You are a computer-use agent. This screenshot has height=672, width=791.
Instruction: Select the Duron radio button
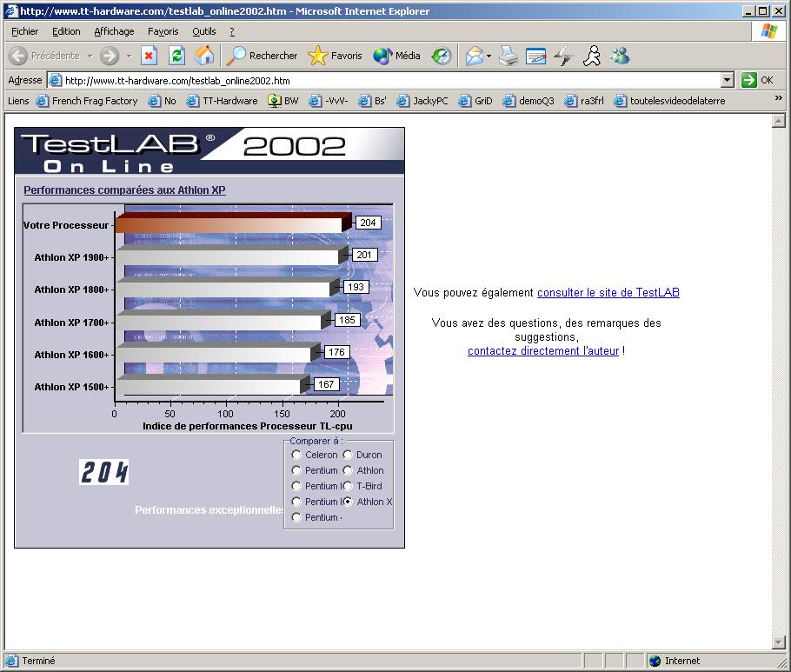point(348,455)
